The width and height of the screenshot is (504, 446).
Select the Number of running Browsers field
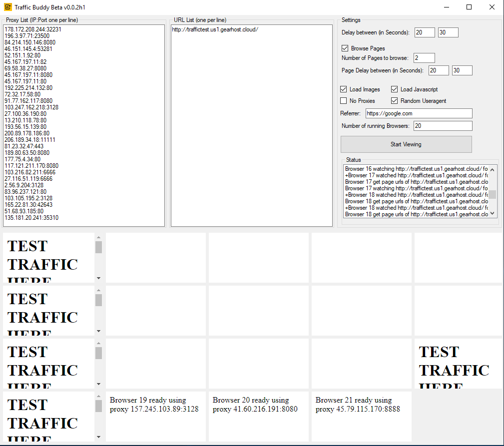coord(442,126)
